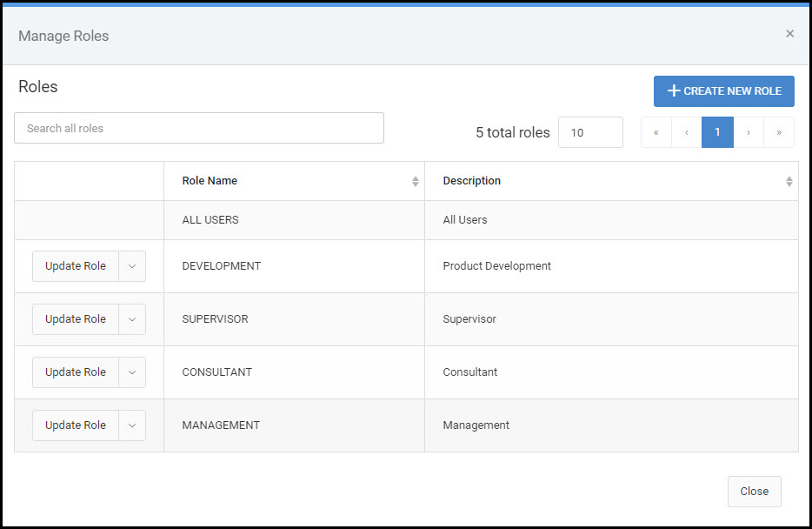
Task: Go to next page of roles
Action: pos(749,132)
